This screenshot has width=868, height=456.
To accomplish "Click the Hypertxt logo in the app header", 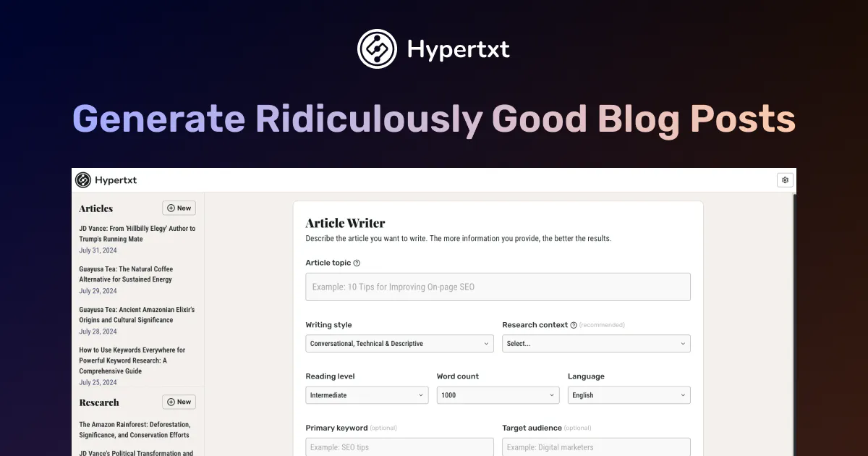I will 106,180.
